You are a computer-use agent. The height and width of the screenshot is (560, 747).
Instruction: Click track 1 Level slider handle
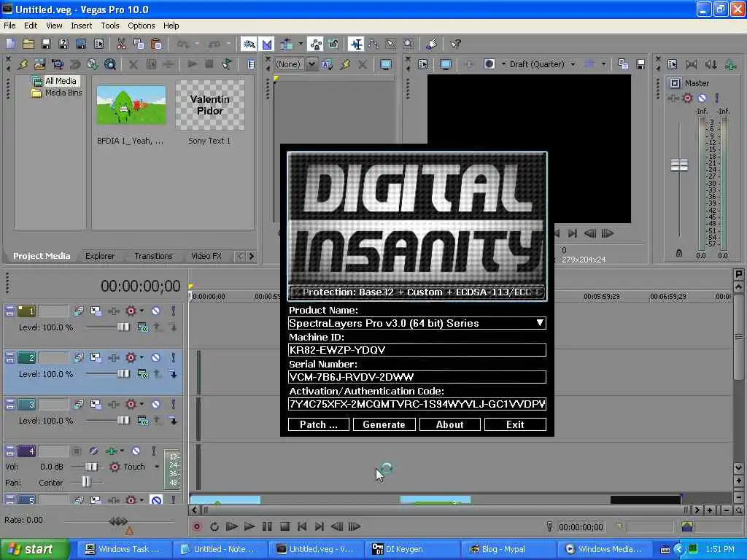point(123,327)
